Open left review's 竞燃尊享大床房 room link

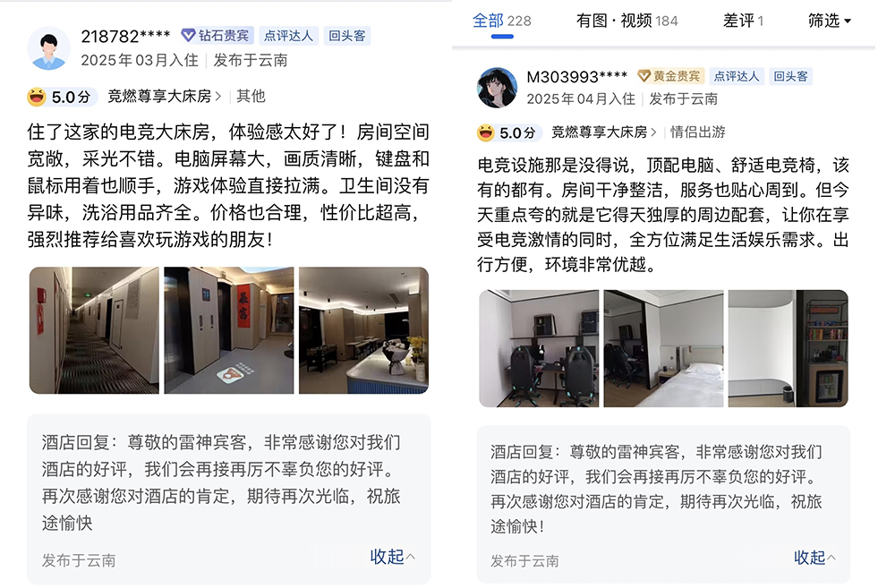click(x=165, y=97)
